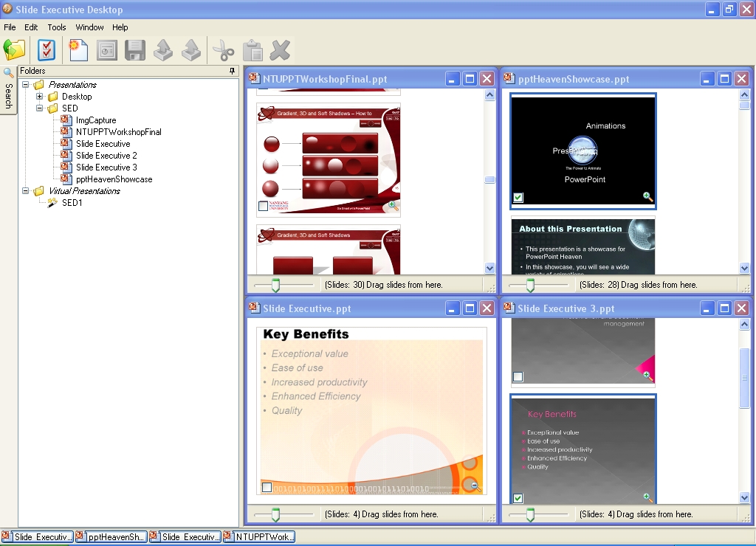756x546 pixels.
Task: Click the Slide Executive 3.ppt window title icon
Action: [x=509, y=308]
